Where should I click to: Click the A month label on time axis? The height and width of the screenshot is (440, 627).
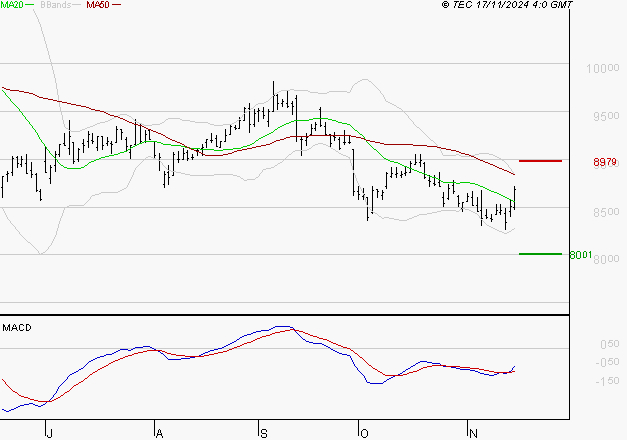159,434
